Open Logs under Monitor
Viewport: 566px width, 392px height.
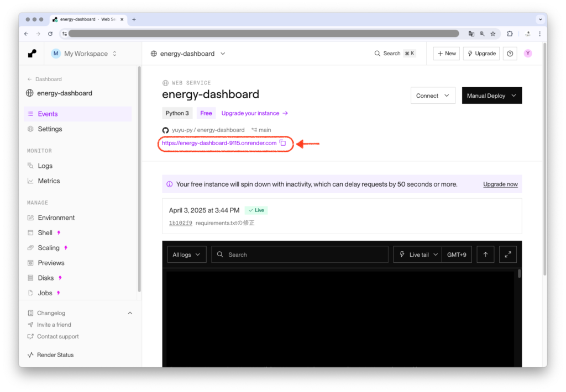(77, 166)
